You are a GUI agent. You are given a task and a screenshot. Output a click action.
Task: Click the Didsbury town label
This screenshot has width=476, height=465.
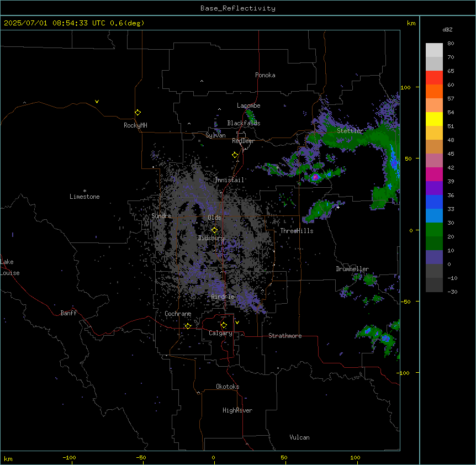(211, 238)
